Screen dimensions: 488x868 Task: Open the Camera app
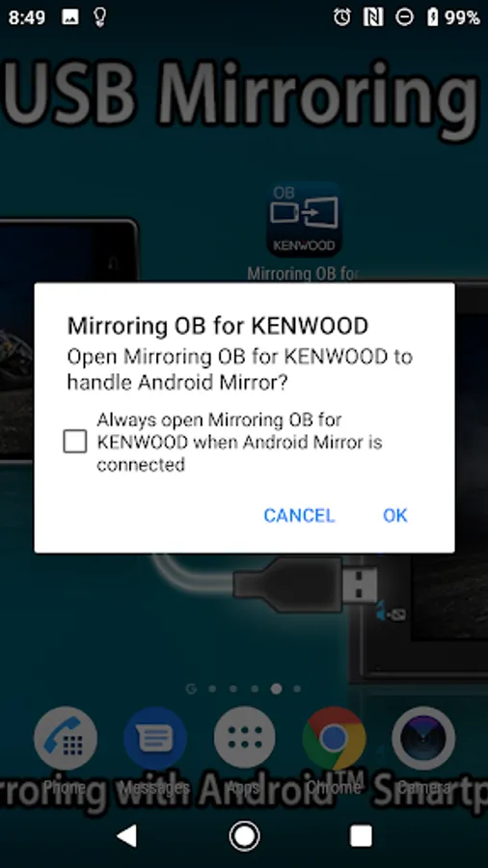(x=423, y=738)
